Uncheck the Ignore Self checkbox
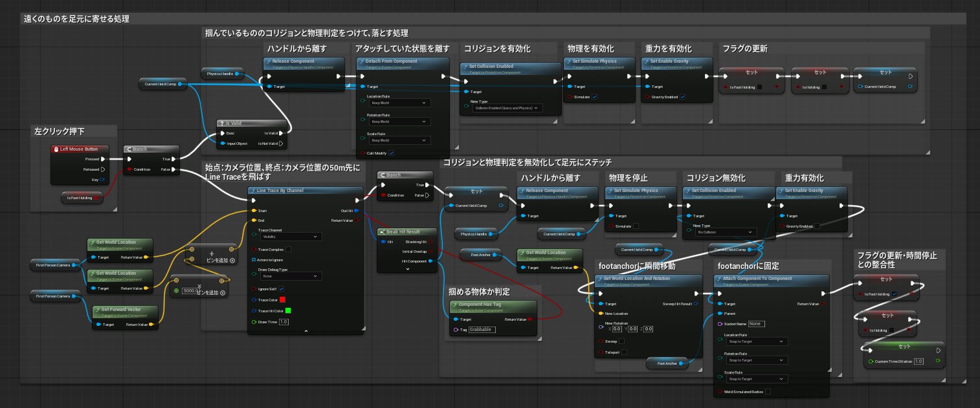The width and height of the screenshot is (980, 408). coord(282,289)
